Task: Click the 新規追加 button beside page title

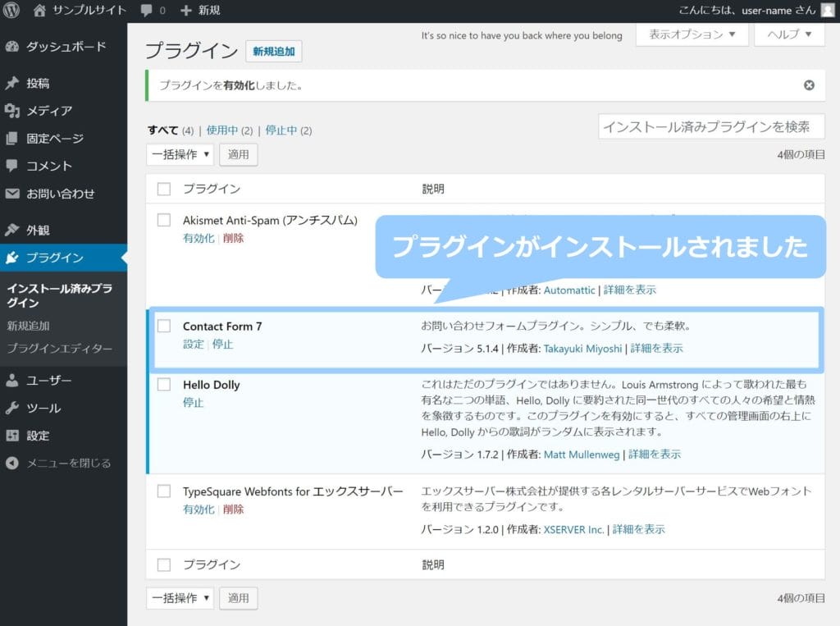Action: pos(274,52)
